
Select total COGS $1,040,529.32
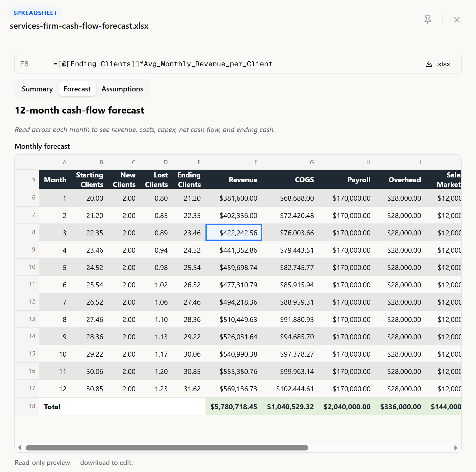pyautogui.click(x=291, y=407)
